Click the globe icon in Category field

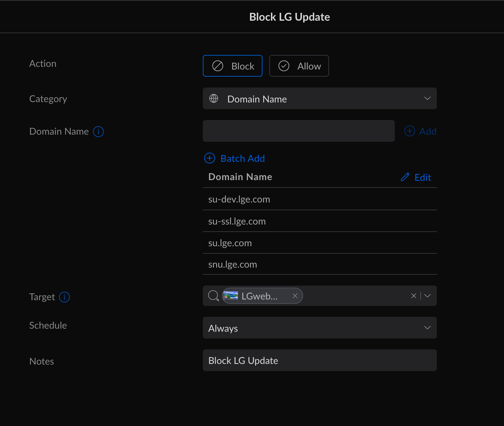[x=214, y=99]
